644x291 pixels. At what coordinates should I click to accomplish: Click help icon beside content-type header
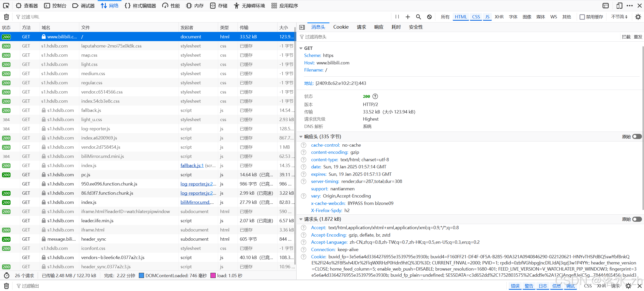point(304,160)
